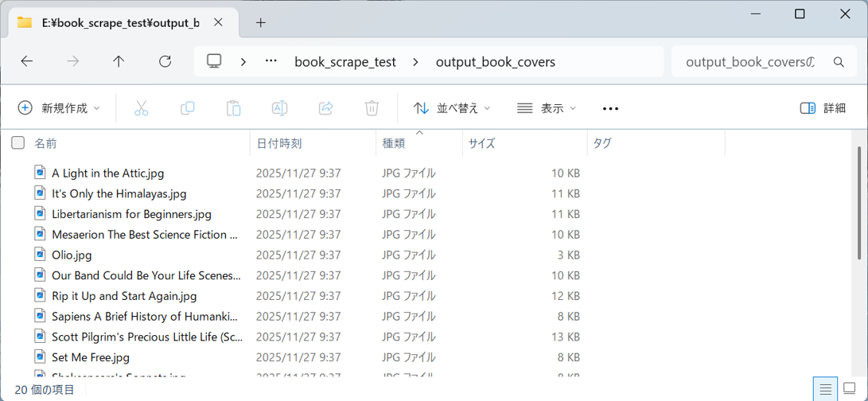Click the Cut scissors icon
Image resolution: width=868 pixels, height=401 pixels.
pos(141,108)
